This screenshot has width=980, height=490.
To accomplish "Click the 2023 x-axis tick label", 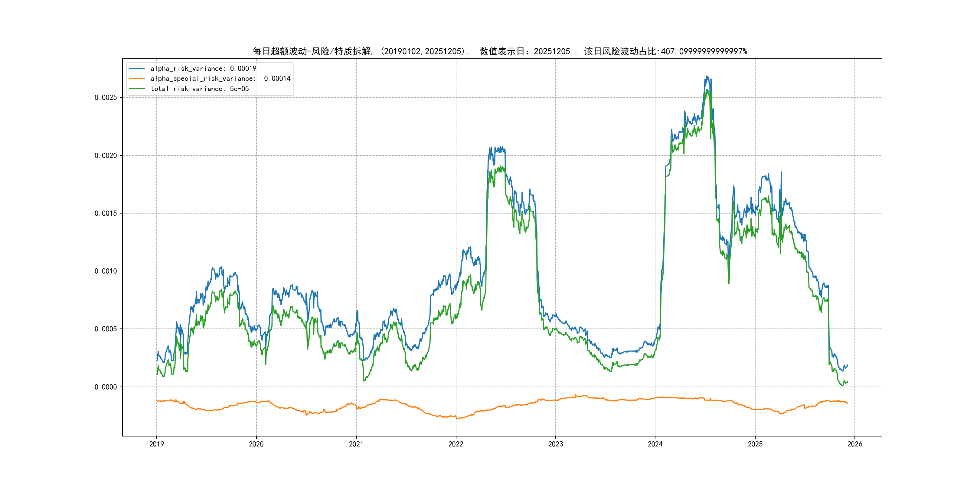I will [555, 444].
